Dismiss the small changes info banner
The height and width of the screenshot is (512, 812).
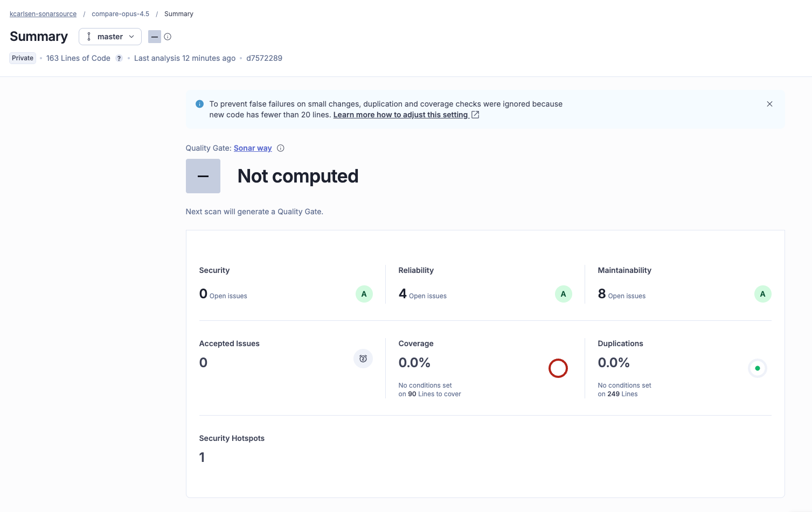click(769, 104)
